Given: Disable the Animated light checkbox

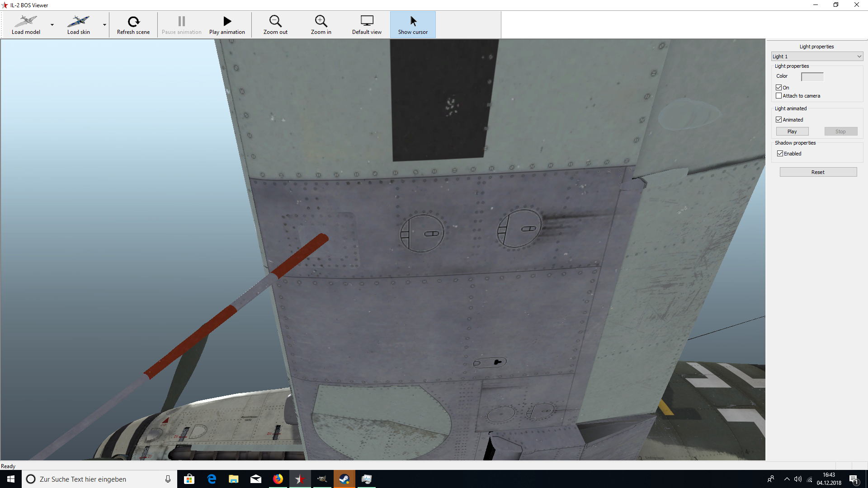Looking at the screenshot, I should (778, 120).
